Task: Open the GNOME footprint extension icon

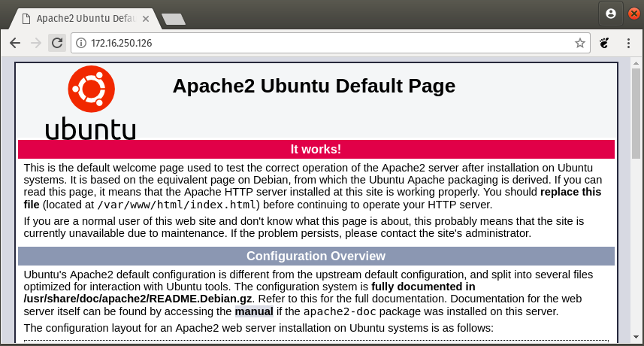Action: 604,43
